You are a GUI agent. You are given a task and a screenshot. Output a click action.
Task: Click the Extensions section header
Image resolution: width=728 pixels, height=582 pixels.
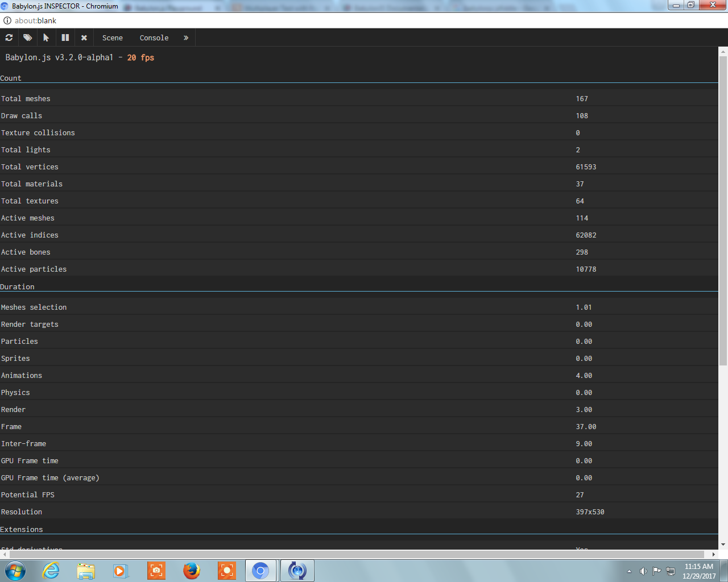[22, 530]
